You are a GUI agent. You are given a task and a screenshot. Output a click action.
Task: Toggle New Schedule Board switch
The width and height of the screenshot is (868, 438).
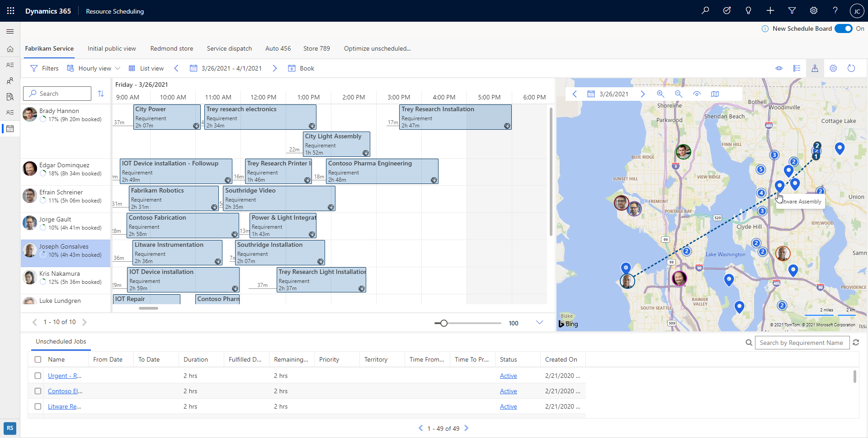[x=844, y=28]
